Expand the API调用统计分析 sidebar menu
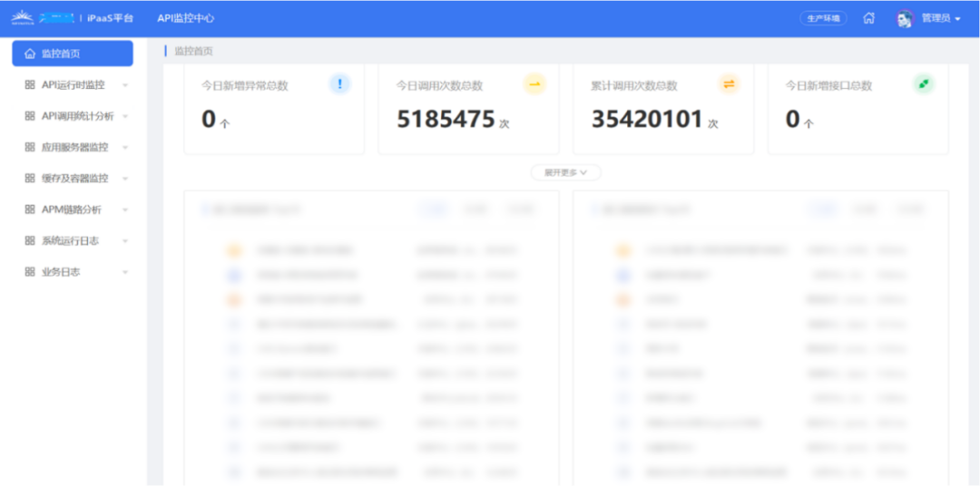The image size is (980, 486). 77,116
